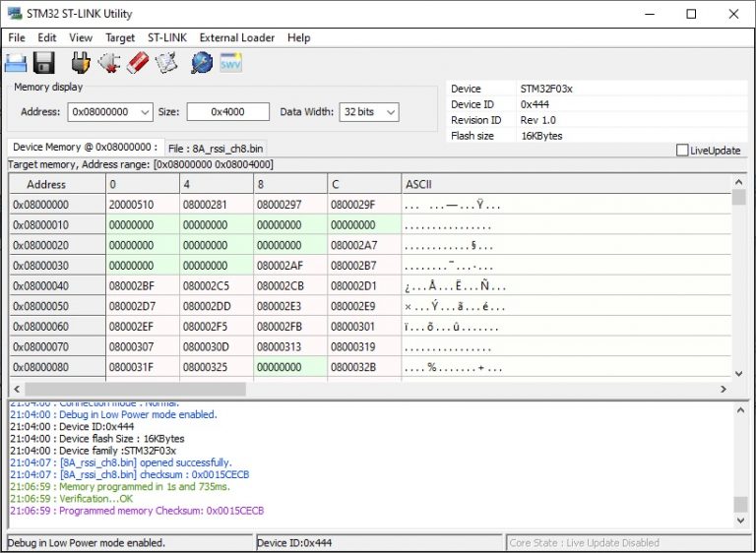Select memory cell 0800032B
This screenshot has height=553, width=756.
[364, 367]
